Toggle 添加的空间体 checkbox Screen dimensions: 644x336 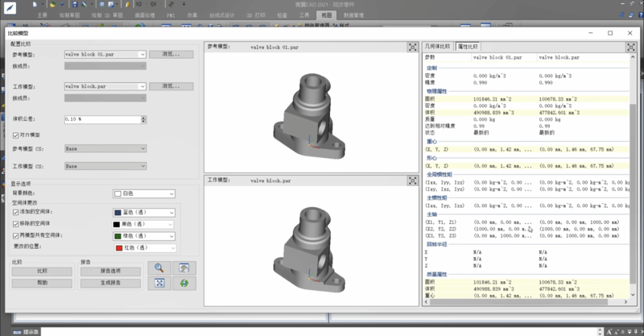16,213
